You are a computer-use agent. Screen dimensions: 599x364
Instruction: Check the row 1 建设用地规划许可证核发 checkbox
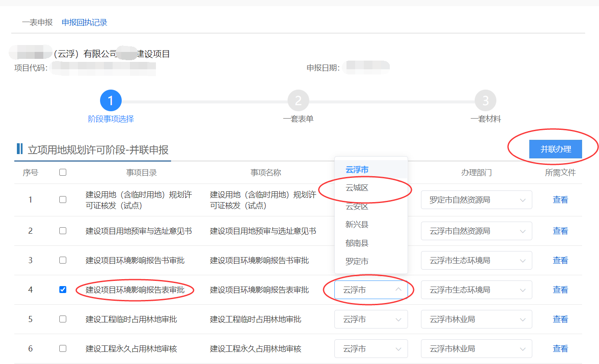(63, 200)
